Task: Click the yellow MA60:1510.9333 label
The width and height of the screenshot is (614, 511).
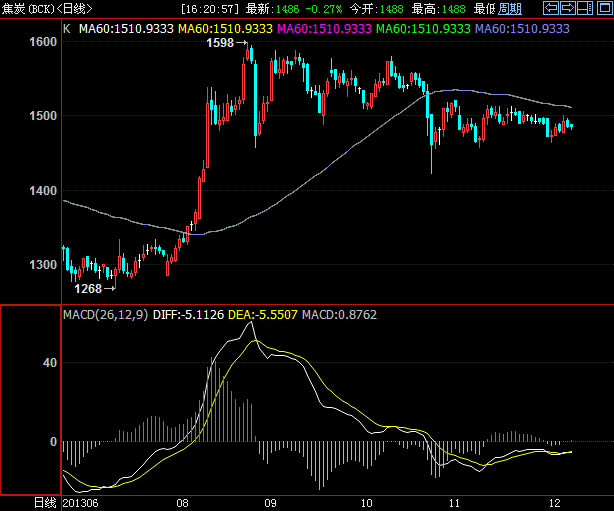Action: (225, 29)
